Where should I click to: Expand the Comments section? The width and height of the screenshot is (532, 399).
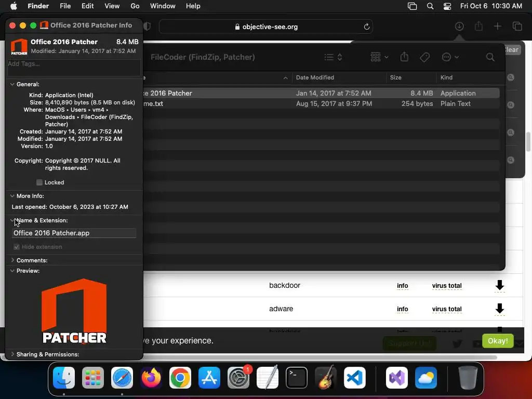coord(12,260)
